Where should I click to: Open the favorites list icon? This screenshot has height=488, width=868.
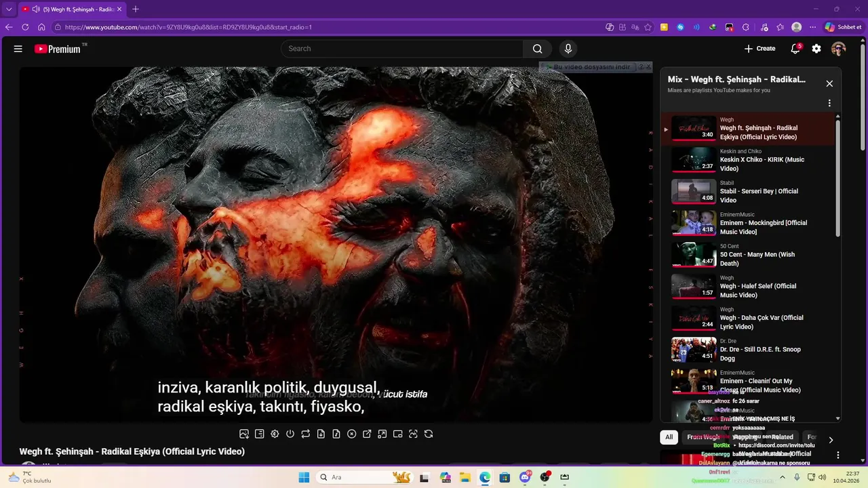pos(781,27)
